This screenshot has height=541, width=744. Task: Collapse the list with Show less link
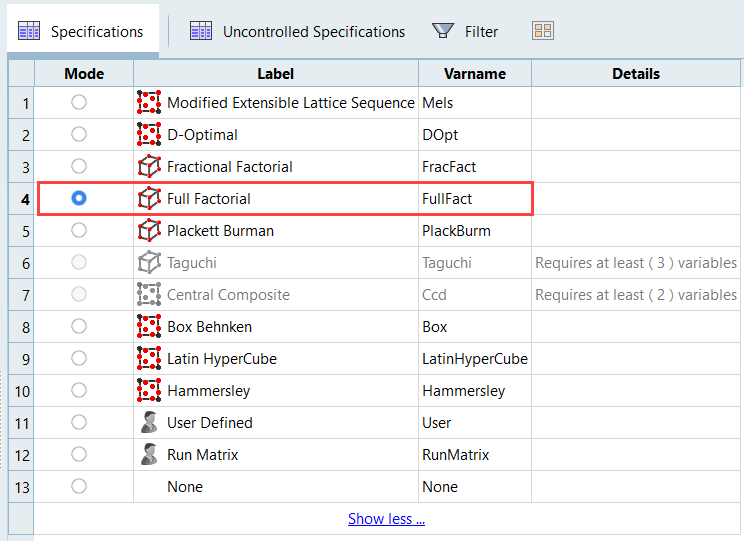(x=386, y=518)
